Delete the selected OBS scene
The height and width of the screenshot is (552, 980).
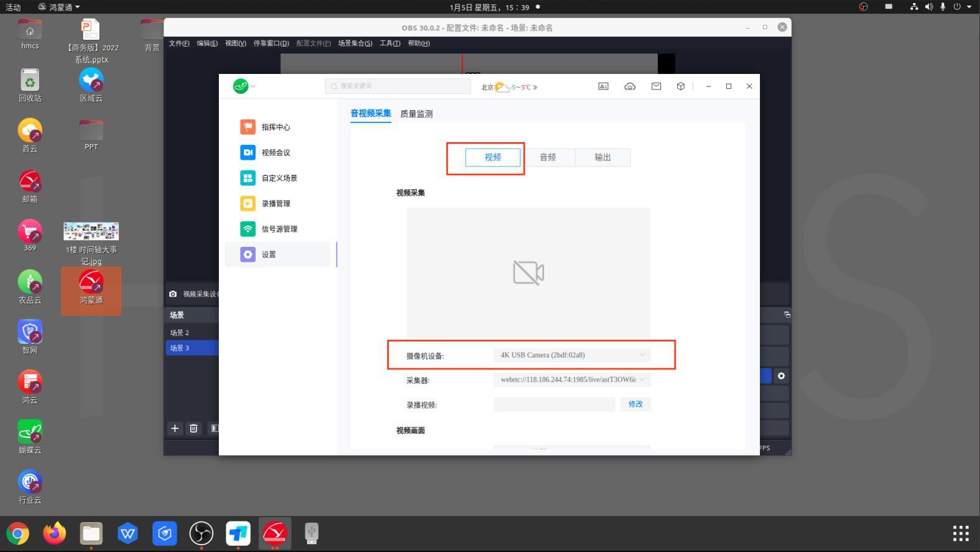[x=193, y=428]
